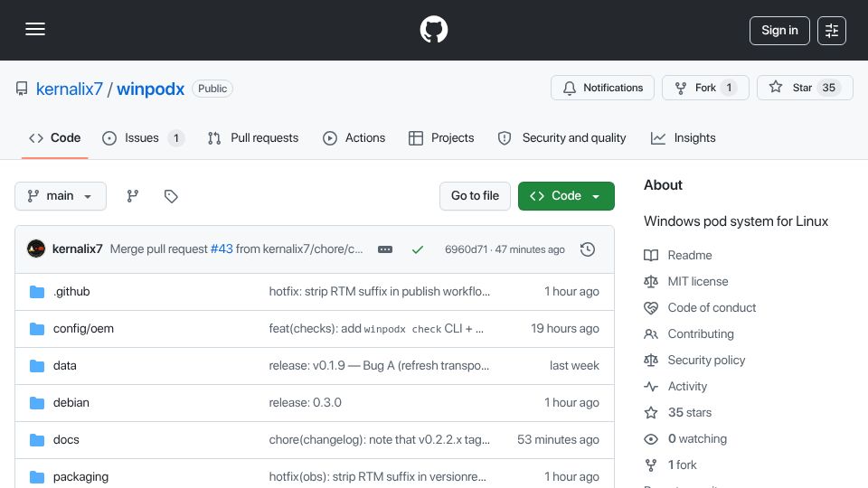Open the debian folder
868x488 pixels.
click(71, 403)
